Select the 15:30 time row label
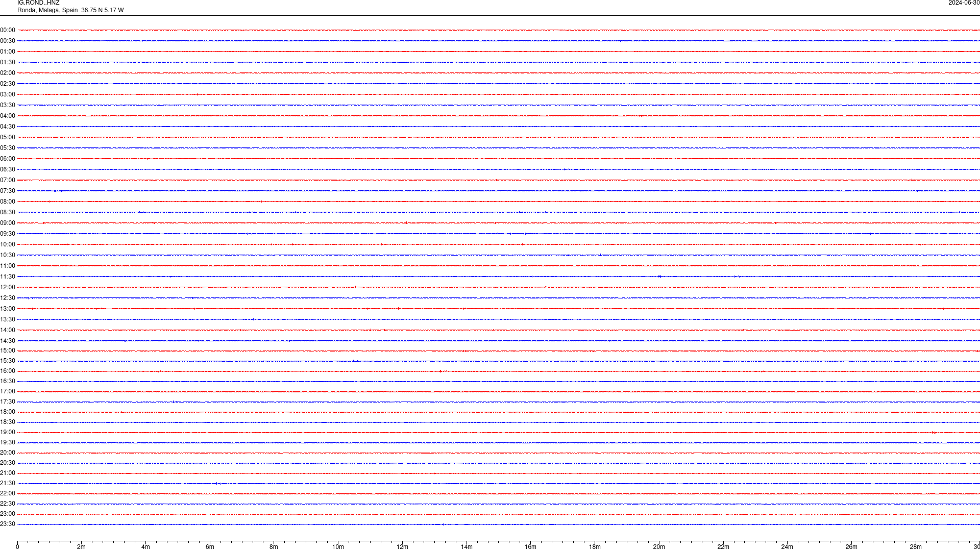980x551 pixels. [8, 361]
